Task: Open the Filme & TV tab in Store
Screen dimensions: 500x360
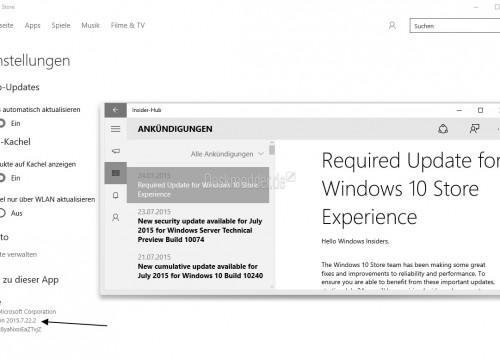Action: click(x=128, y=26)
